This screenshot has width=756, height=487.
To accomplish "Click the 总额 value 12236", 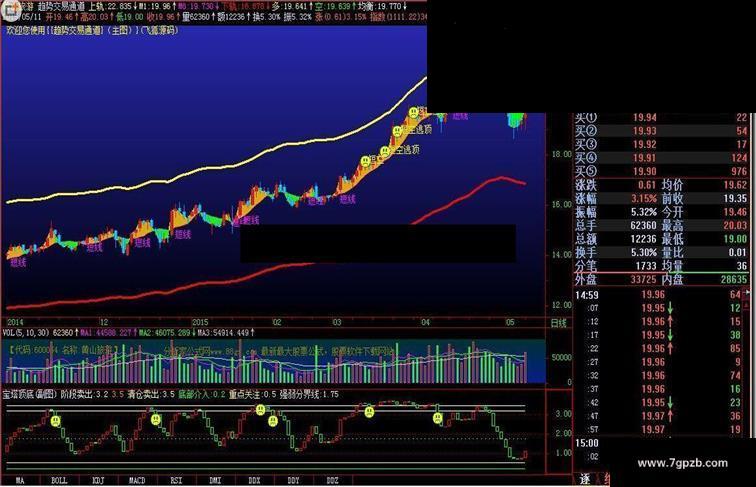I will pos(644,239).
